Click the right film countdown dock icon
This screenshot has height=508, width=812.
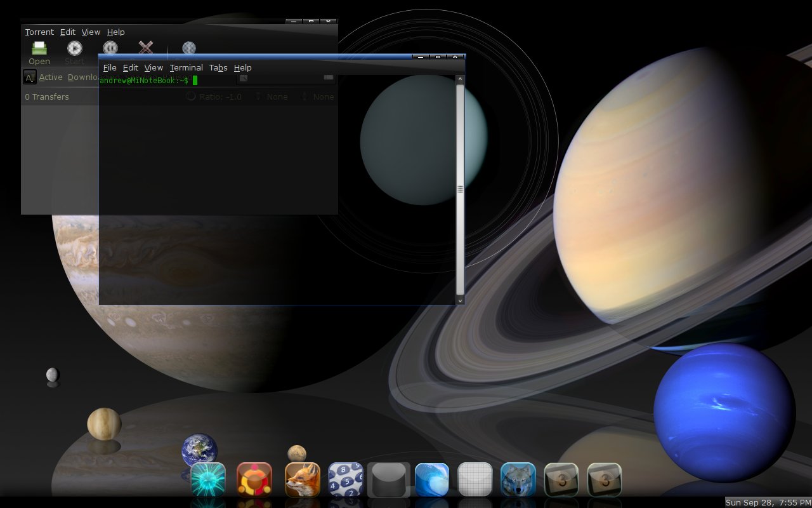[605, 479]
